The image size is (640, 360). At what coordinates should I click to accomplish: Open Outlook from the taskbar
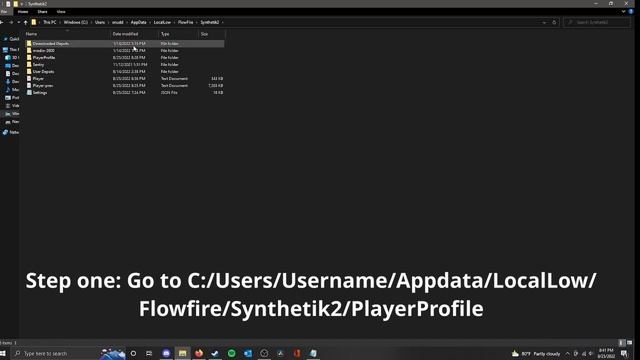click(x=248, y=353)
